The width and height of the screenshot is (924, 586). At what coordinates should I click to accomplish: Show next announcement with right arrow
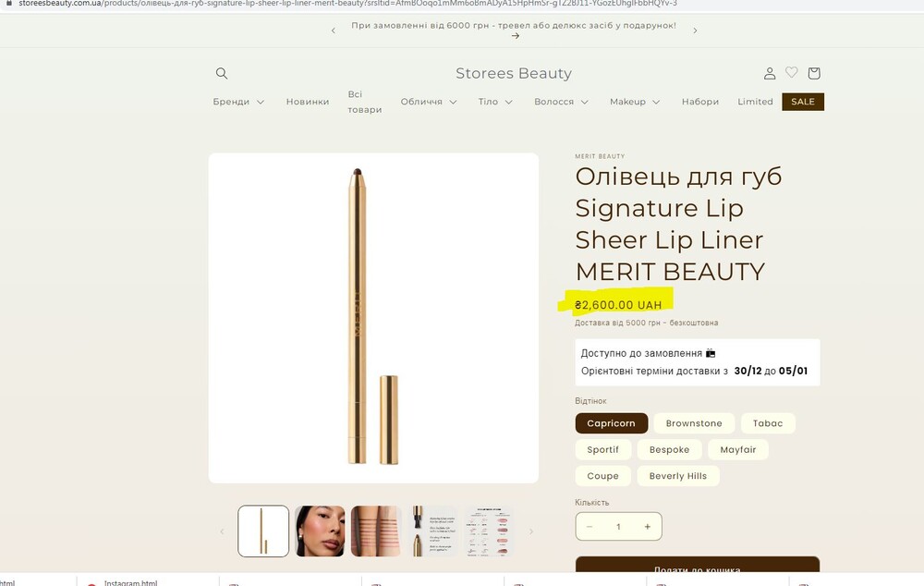695,31
